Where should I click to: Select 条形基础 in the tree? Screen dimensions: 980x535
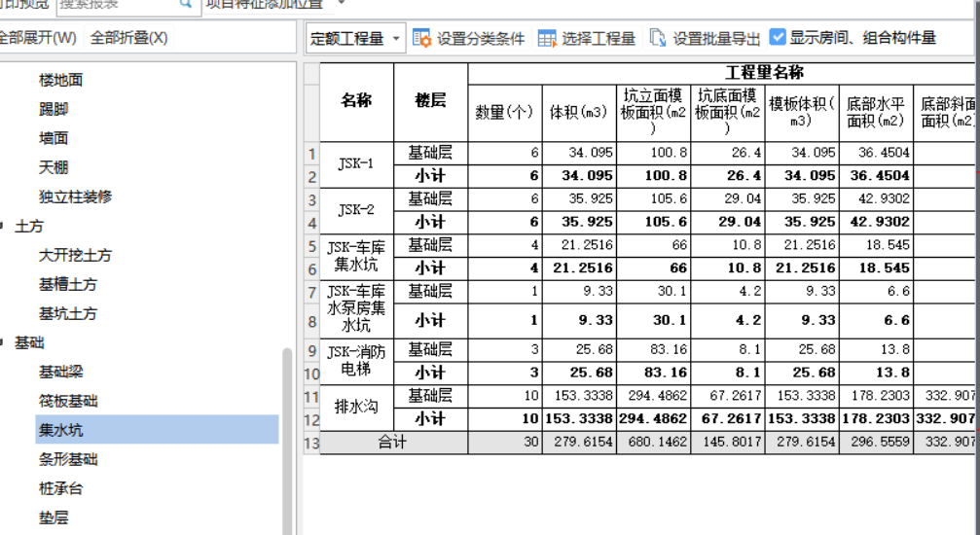point(68,459)
